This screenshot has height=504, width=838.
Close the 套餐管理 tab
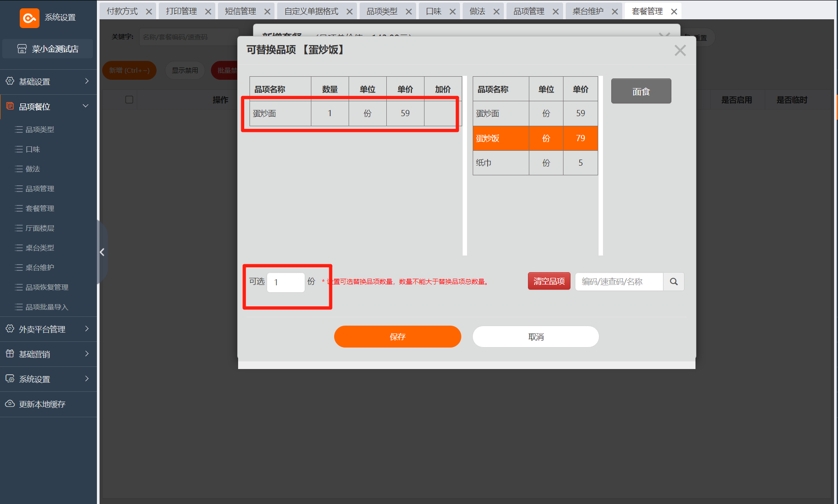[674, 11]
